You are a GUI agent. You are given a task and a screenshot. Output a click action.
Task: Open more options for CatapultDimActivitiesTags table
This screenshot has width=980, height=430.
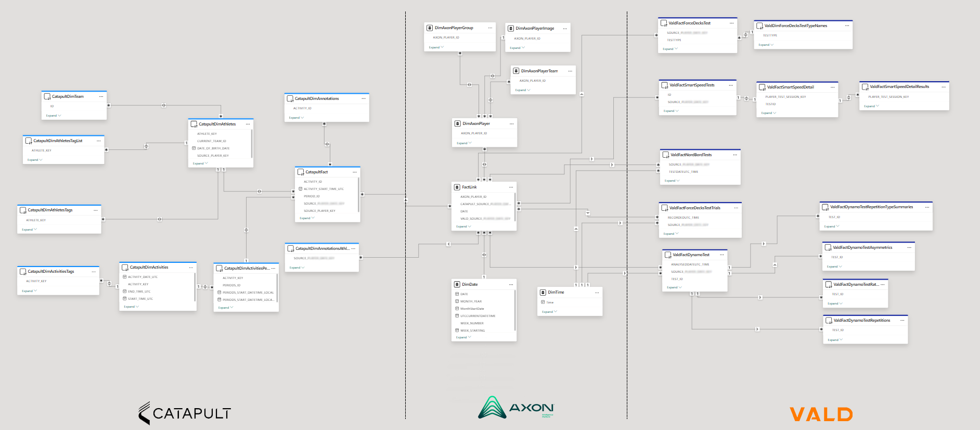click(94, 271)
